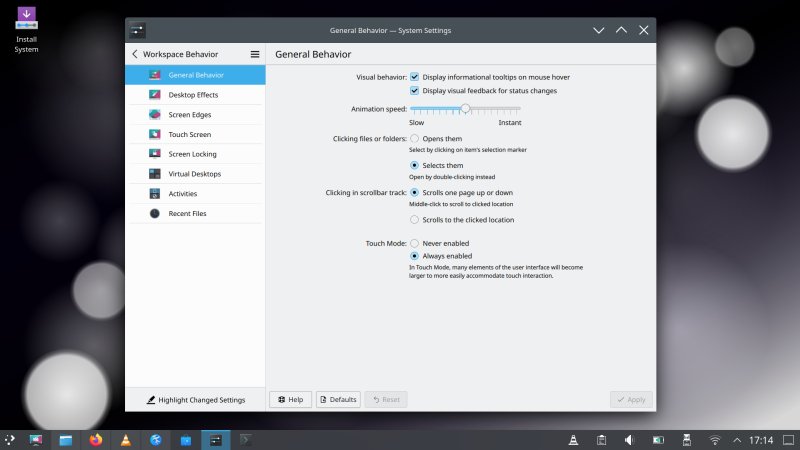Set Touch Mode to Never enabled

[415, 243]
